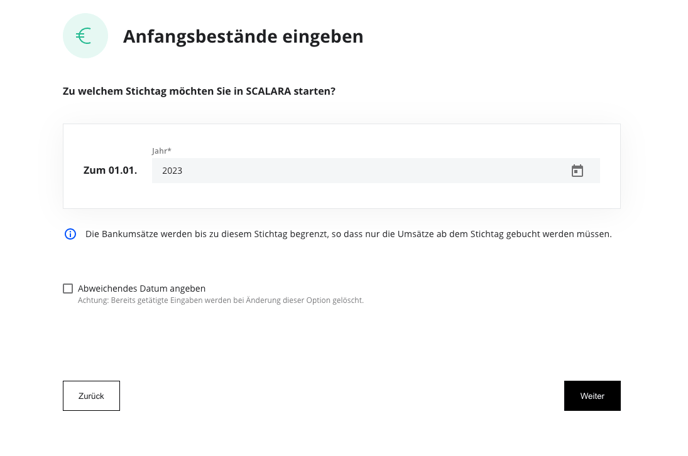The height and width of the screenshot is (456, 688).
Task: Click the word eingeben in the title
Action: click(x=322, y=36)
